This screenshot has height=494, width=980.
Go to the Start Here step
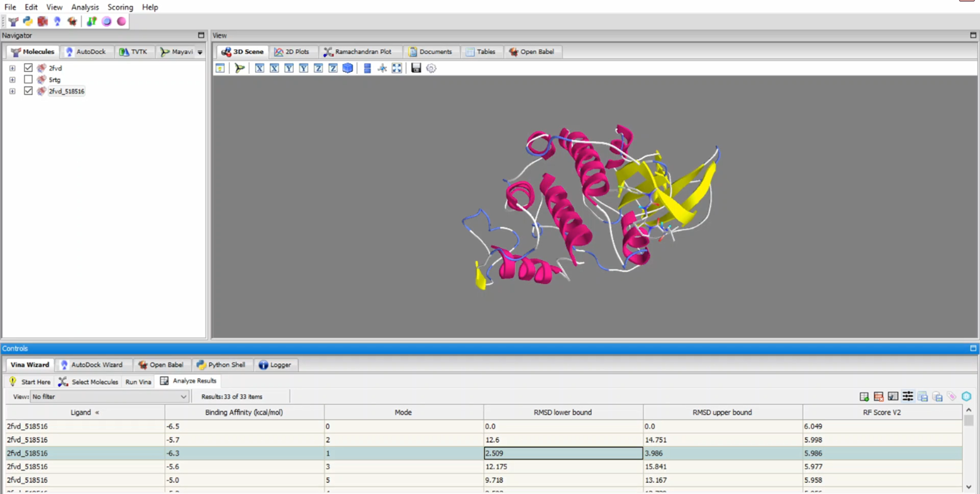[x=30, y=382]
